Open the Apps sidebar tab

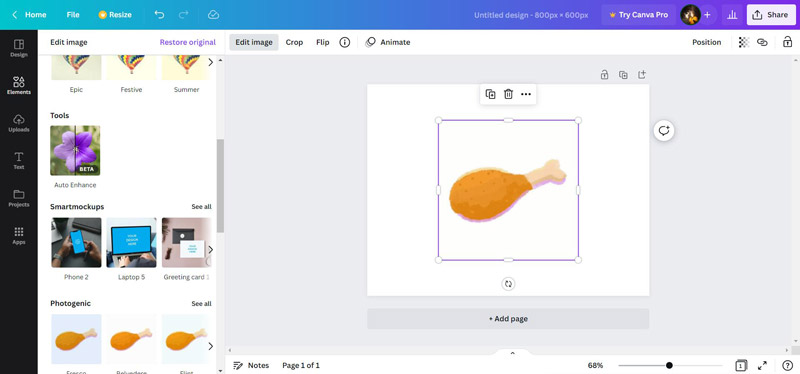pyautogui.click(x=18, y=235)
